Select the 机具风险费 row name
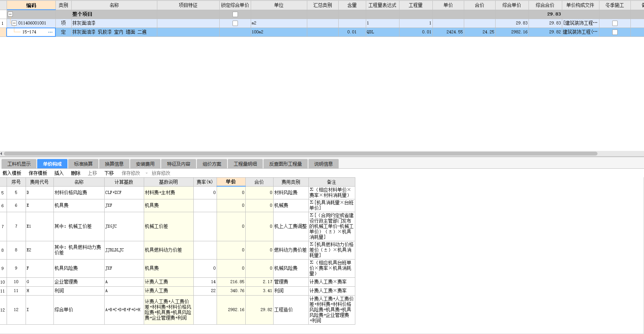The height and width of the screenshot is (334, 644). click(79, 268)
